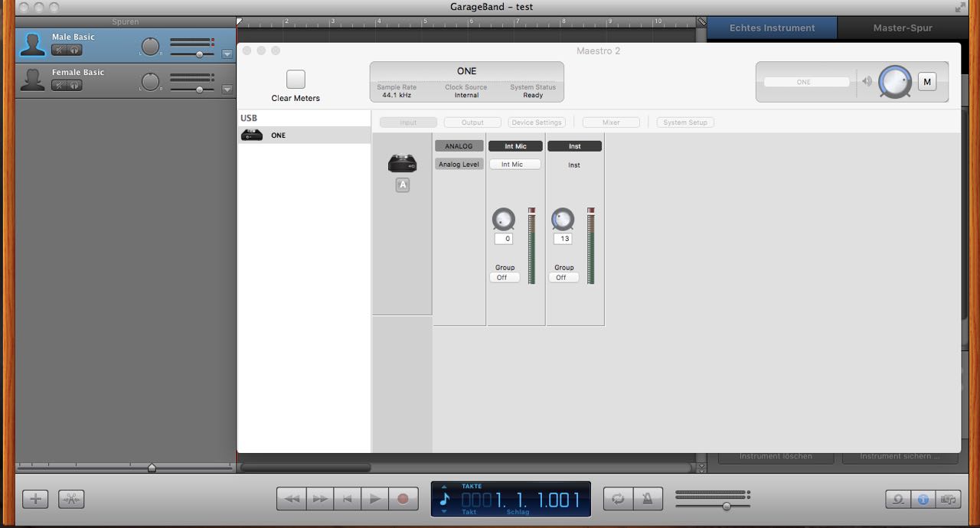Solo the Female Basic track with headphone button
This screenshot has height=528, width=980.
pyautogui.click(x=74, y=86)
